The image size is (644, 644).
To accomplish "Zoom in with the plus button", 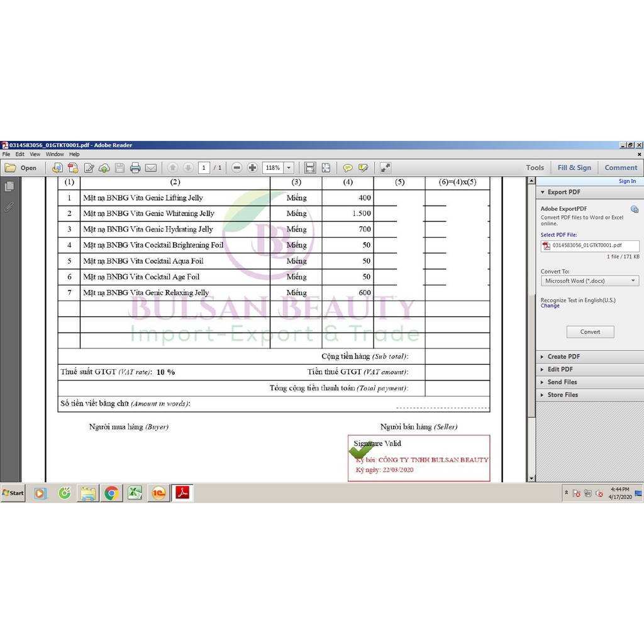I will (252, 167).
